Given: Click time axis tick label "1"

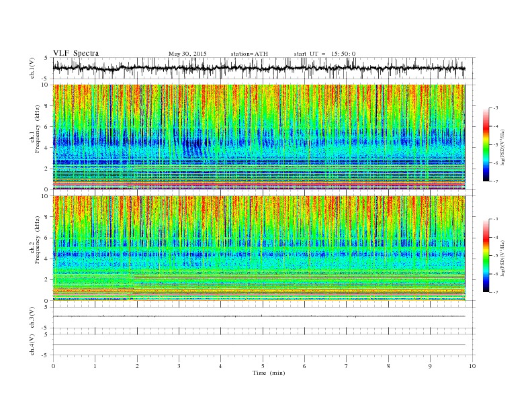Looking at the screenshot, I should click(95, 366).
